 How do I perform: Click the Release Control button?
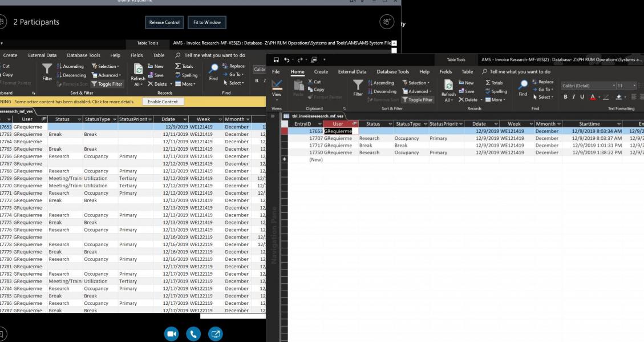(164, 22)
